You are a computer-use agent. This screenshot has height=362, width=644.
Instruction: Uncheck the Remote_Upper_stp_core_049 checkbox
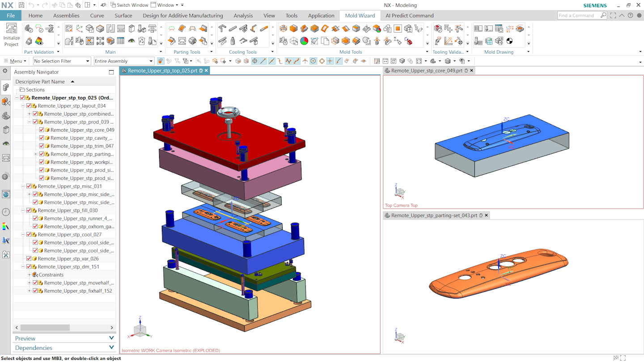pos(42,130)
